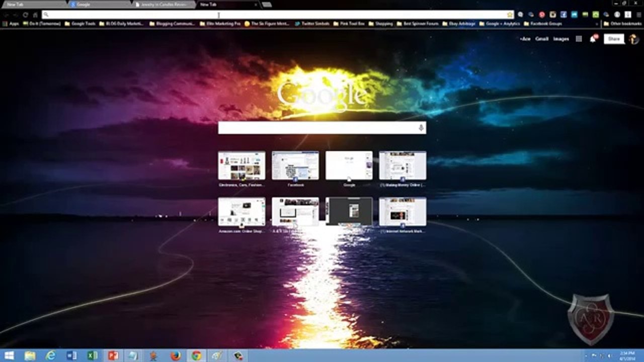Open the Google apps grid
Viewport: 644px width, 362px height.
click(579, 39)
